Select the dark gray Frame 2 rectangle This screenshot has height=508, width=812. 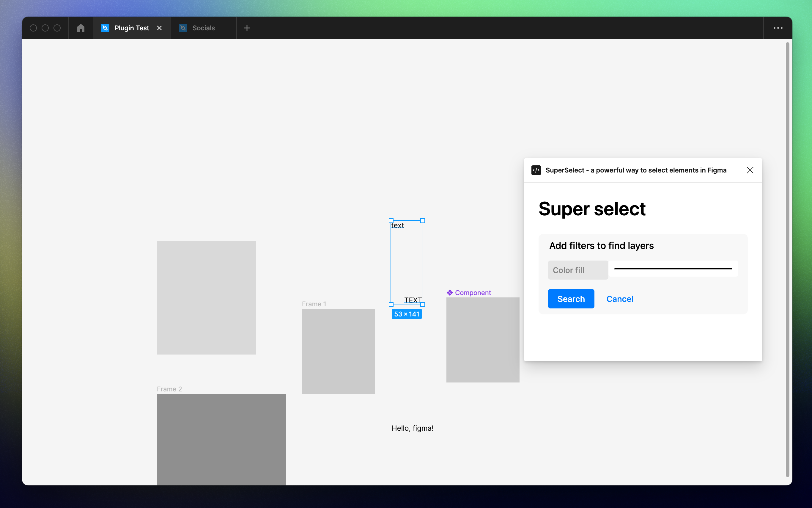pyautogui.click(x=221, y=439)
